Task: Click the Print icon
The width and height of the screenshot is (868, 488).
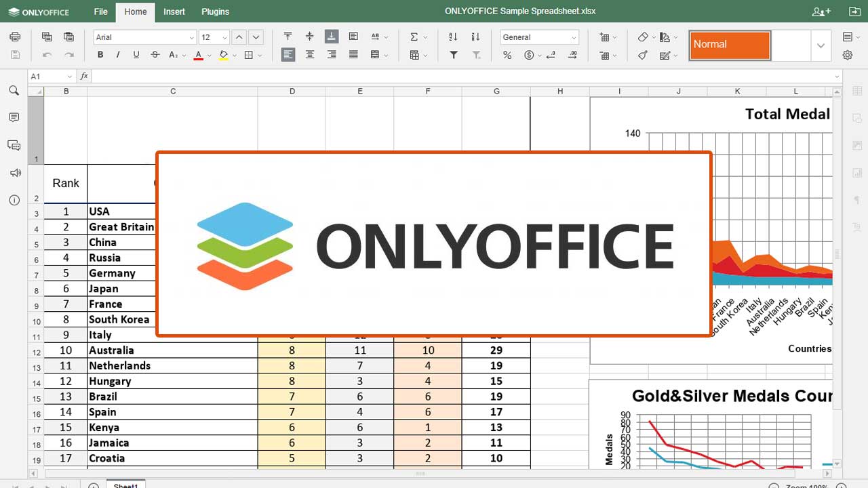Action: (x=15, y=37)
